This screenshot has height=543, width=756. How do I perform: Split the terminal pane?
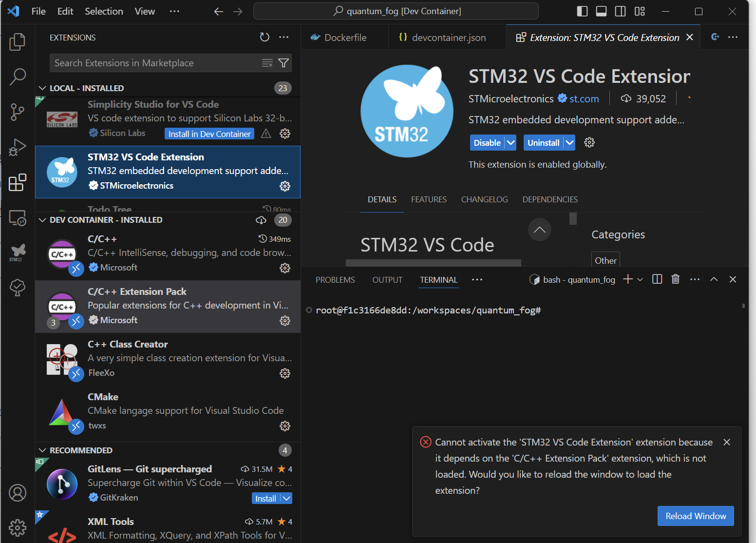pyautogui.click(x=657, y=279)
